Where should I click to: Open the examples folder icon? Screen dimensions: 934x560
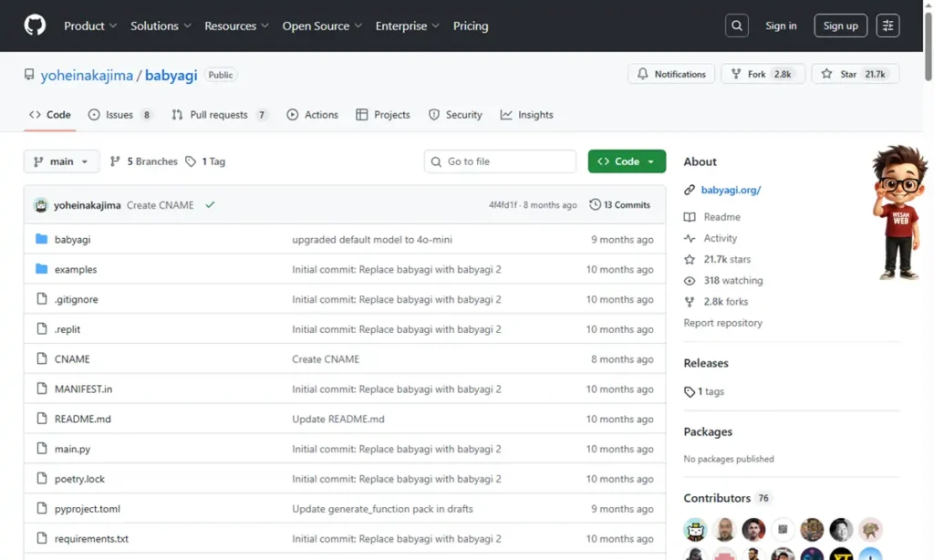coord(41,269)
